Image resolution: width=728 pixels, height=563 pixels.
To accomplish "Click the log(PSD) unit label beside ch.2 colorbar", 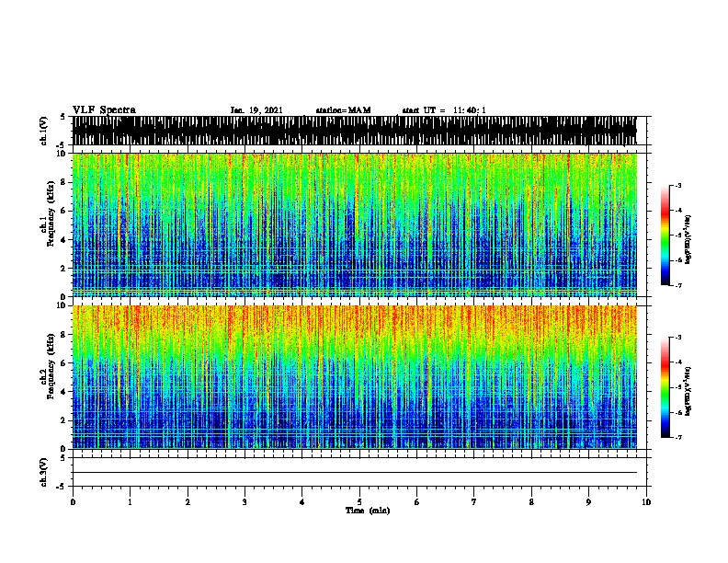I will (688, 391).
